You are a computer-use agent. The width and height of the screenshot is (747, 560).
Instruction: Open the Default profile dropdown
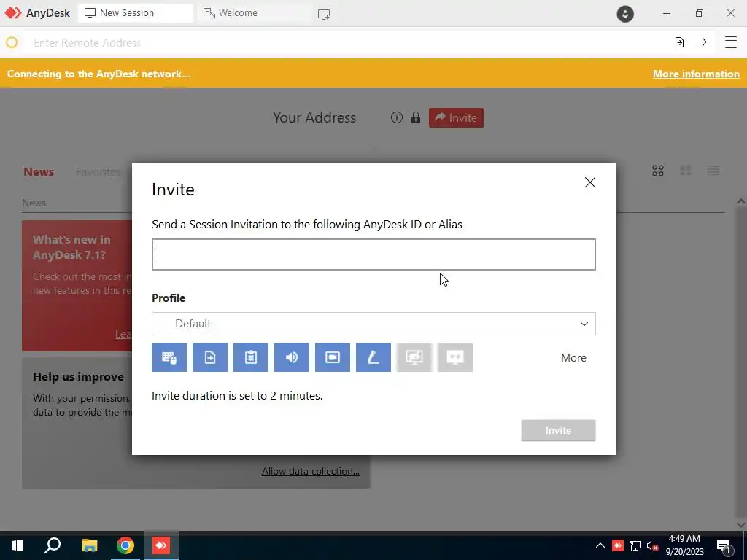coord(373,324)
